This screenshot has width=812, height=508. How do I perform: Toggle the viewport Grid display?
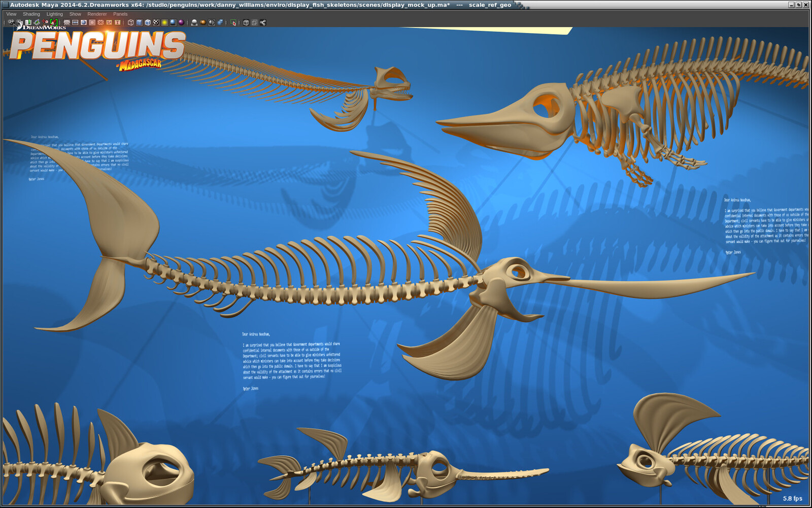(66, 22)
